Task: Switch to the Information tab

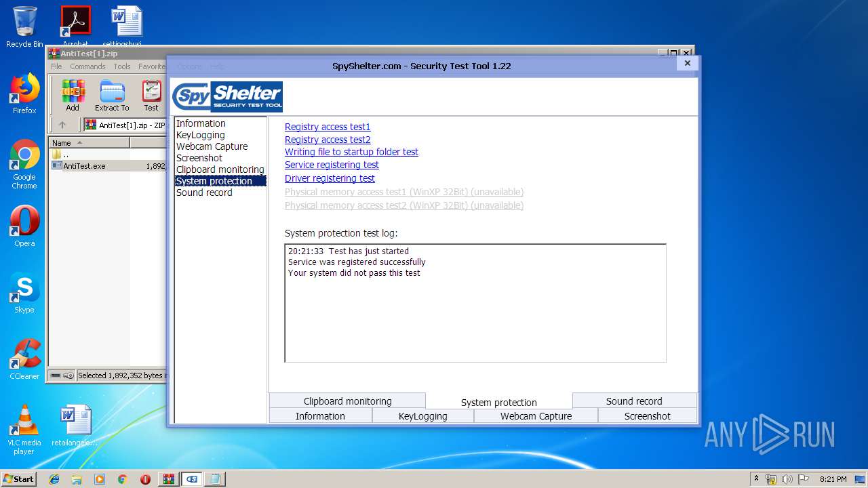Action: [x=320, y=416]
